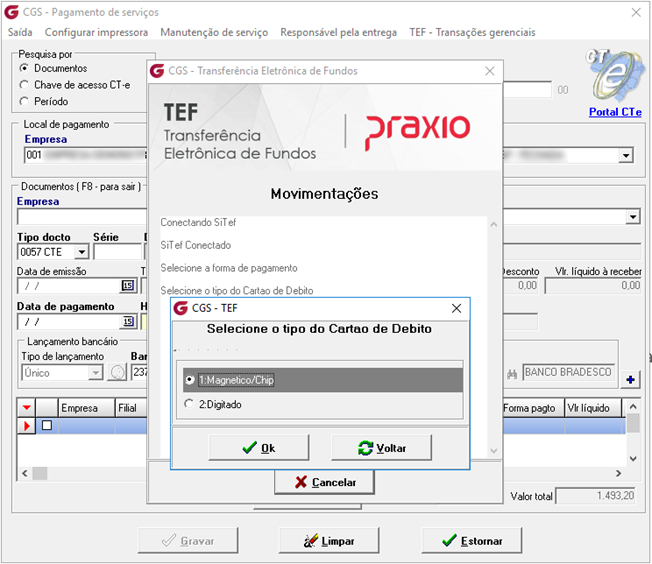Open TEF - Transações gerenciais menu
This screenshot has height=564, width=652.
pos(472,32)
